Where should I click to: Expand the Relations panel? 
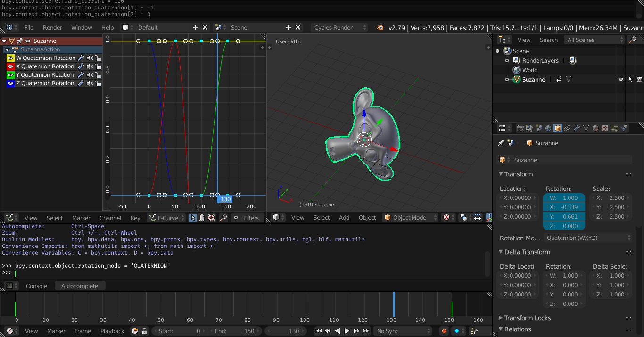tap(501, 329)
